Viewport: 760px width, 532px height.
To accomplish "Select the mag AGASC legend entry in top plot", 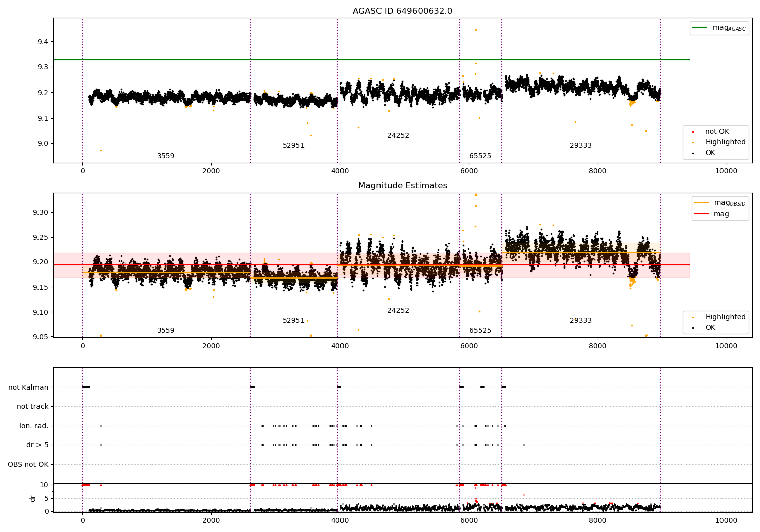I will (x=719, y=28).
